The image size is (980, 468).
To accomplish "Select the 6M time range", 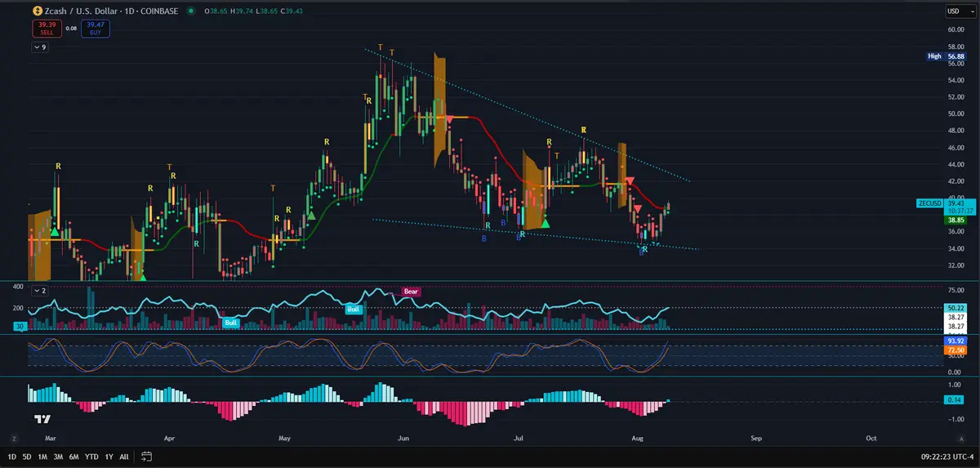I will (73, 456).
